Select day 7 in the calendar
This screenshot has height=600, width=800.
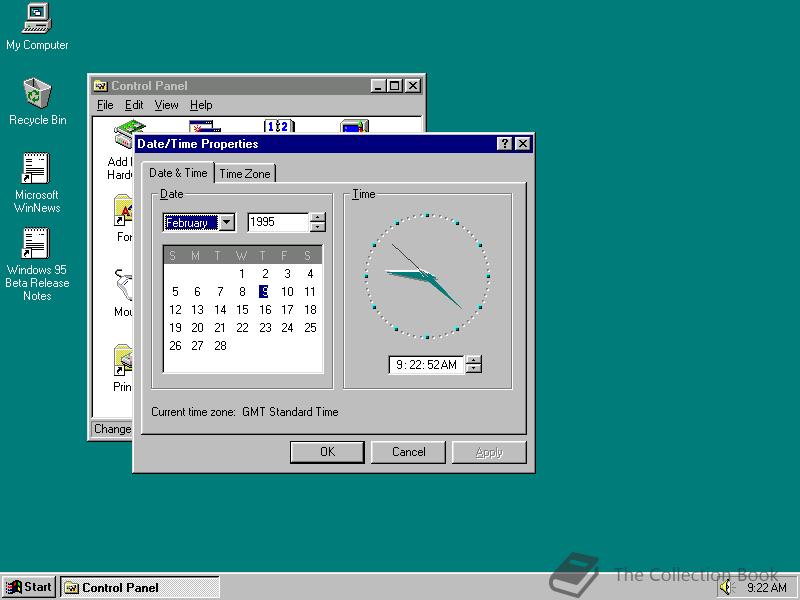point(220,291)
